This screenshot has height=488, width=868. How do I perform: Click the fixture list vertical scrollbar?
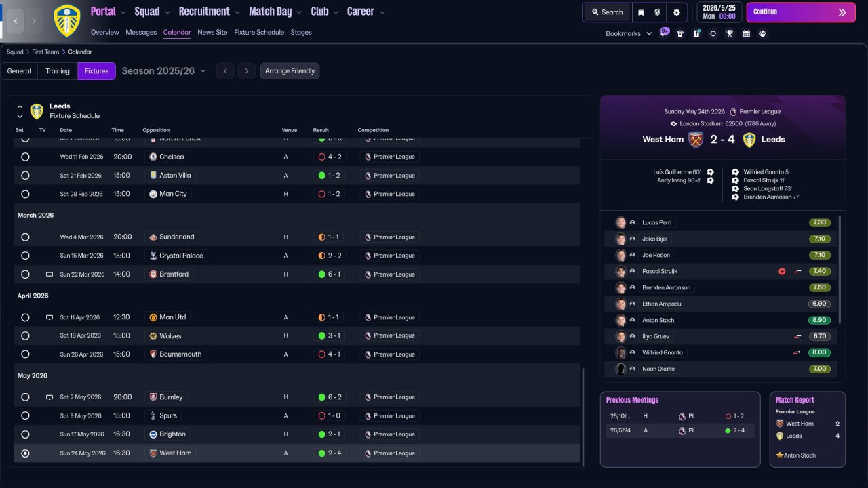(583, 415)
